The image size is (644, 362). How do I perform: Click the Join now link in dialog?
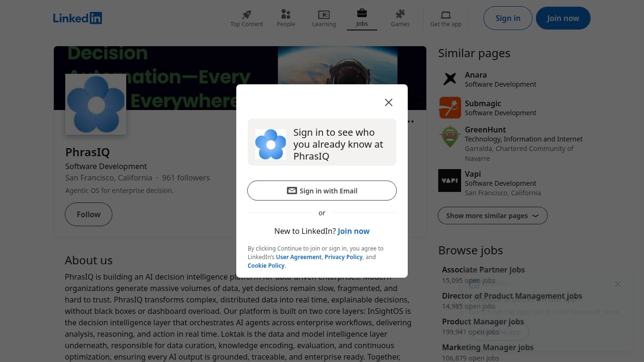353,231
